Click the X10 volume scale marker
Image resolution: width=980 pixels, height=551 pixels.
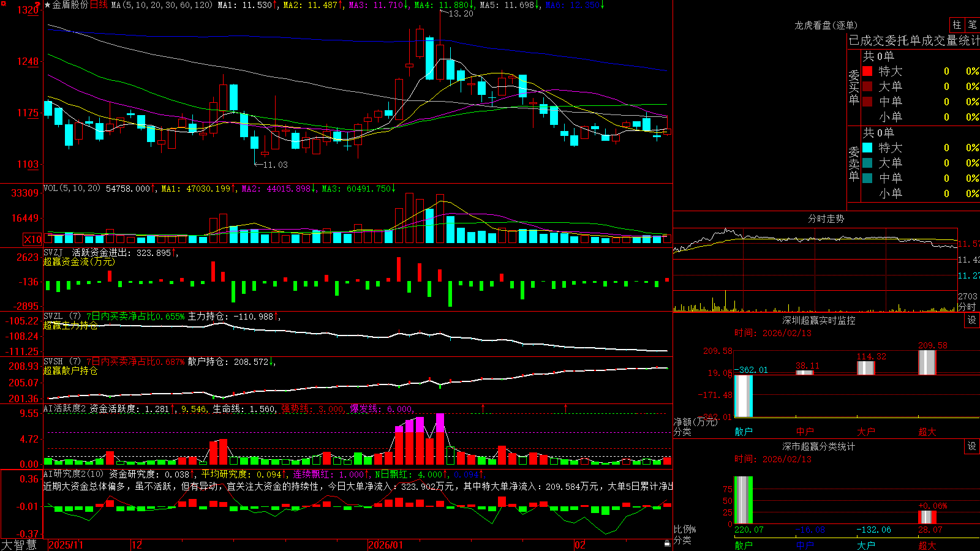[32, 239]
